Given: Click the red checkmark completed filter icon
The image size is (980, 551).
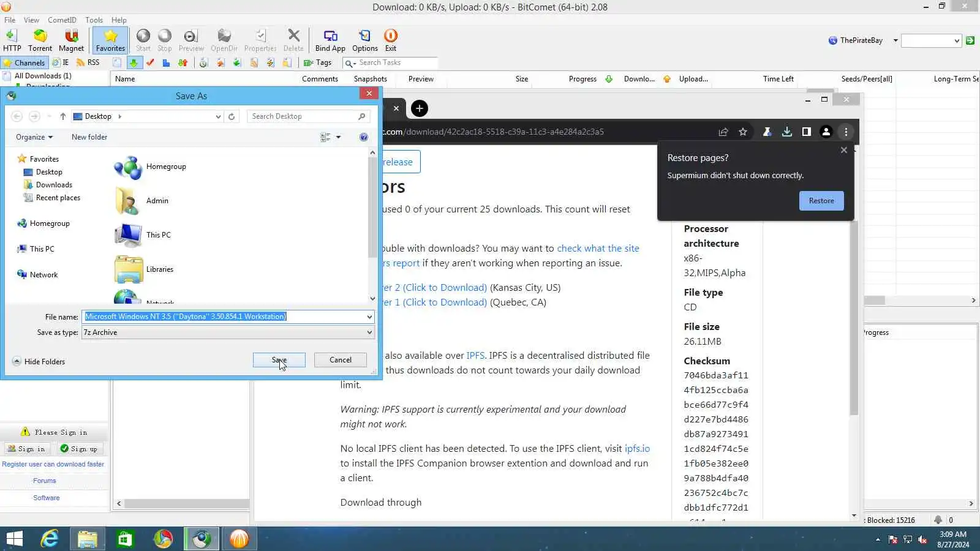Looking at the screenshot, I should click(x=150, y=62).
